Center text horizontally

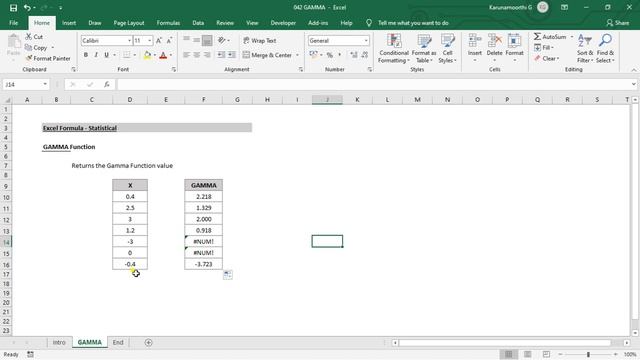197,55
